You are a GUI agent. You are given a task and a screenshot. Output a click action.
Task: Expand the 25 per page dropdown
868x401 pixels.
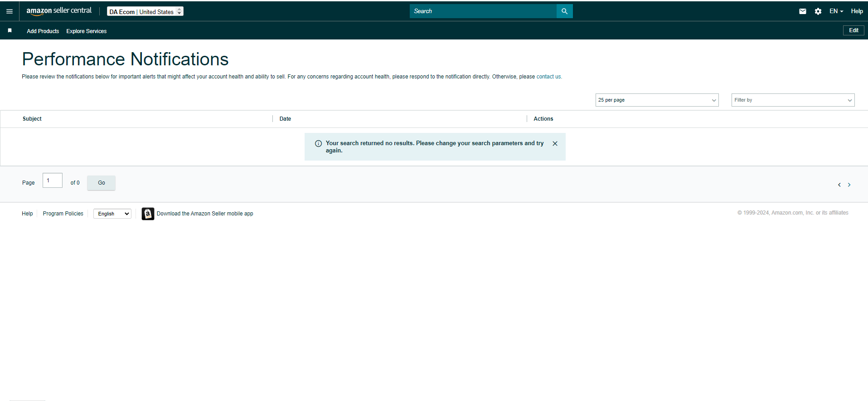coord(657,100)
